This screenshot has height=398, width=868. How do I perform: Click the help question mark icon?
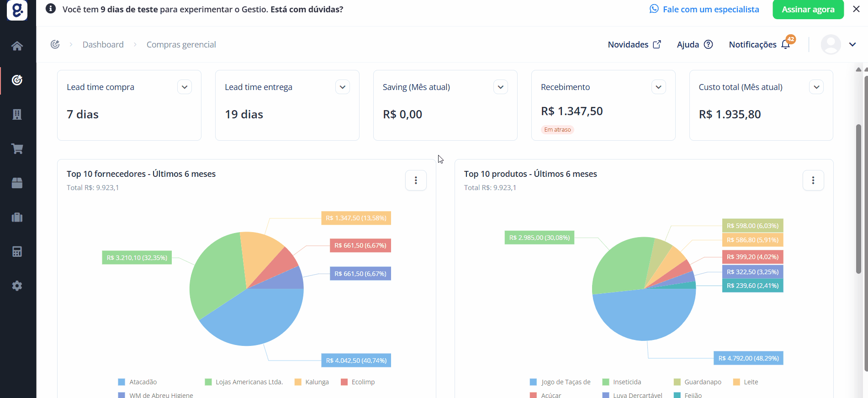708,44
